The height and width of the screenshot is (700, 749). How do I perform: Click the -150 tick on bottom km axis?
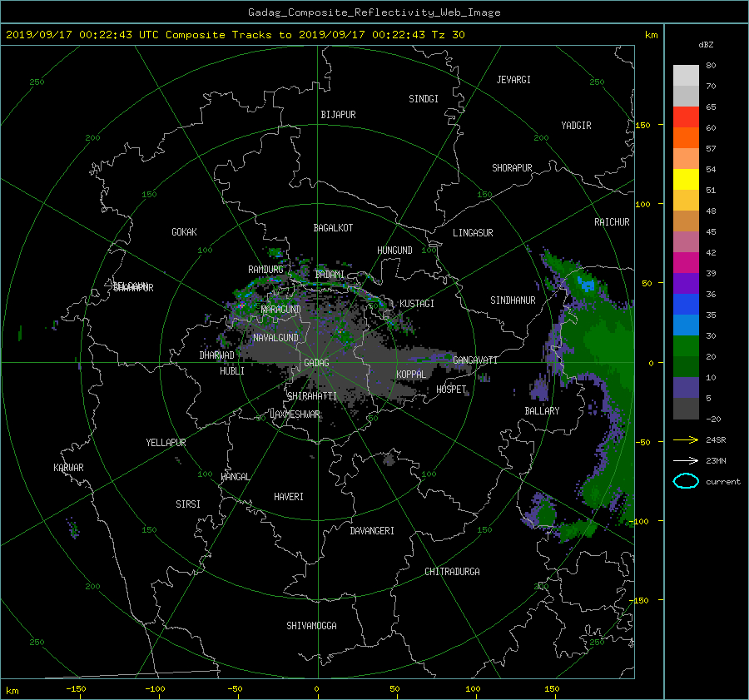point(76,688)
